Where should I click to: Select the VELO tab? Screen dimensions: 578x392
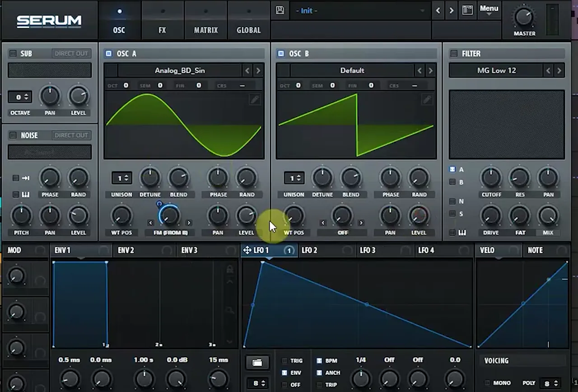(499, 250)
